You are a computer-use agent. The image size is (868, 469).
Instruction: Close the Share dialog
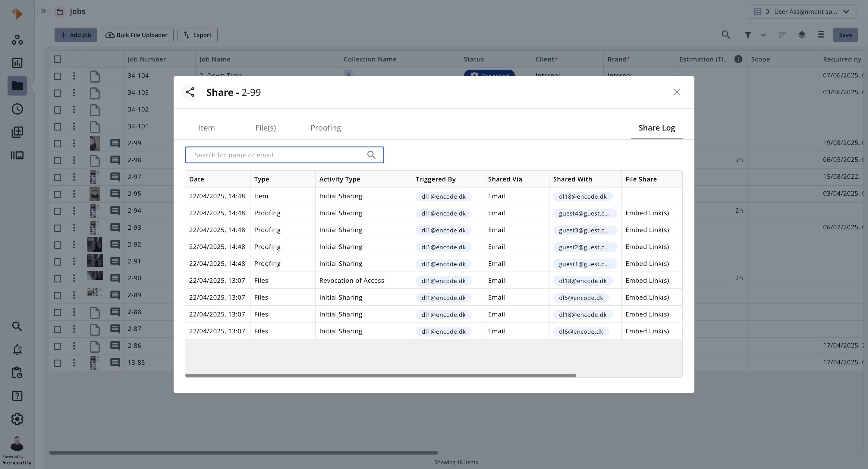pos(677,92)
